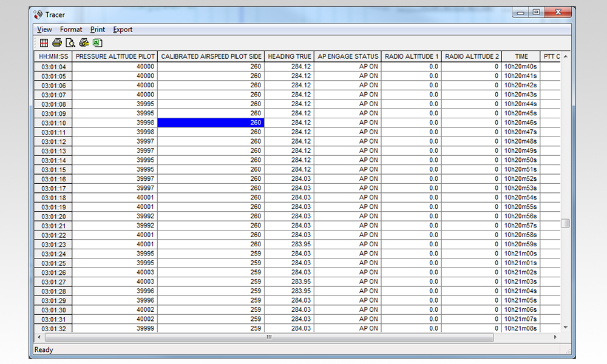Click the printer setup toolbar icon
This screenshot has height=364, width=607.
pos(84,42)
